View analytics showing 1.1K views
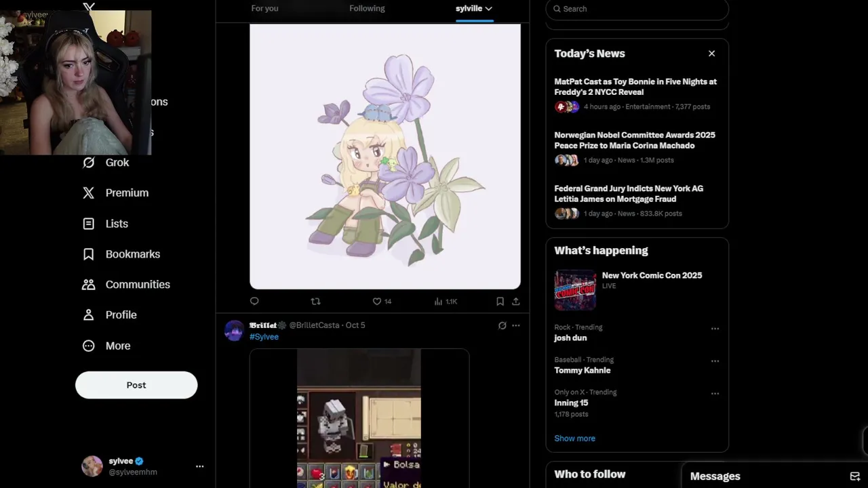Viewport: 868px width, 488px height. [446, 301]
